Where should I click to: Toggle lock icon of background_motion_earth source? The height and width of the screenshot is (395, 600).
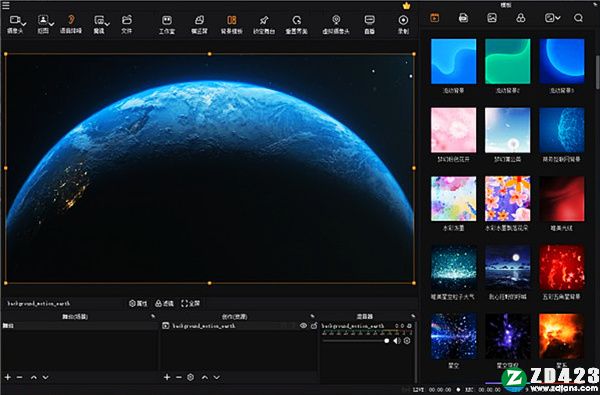click(x=314, y=326)
